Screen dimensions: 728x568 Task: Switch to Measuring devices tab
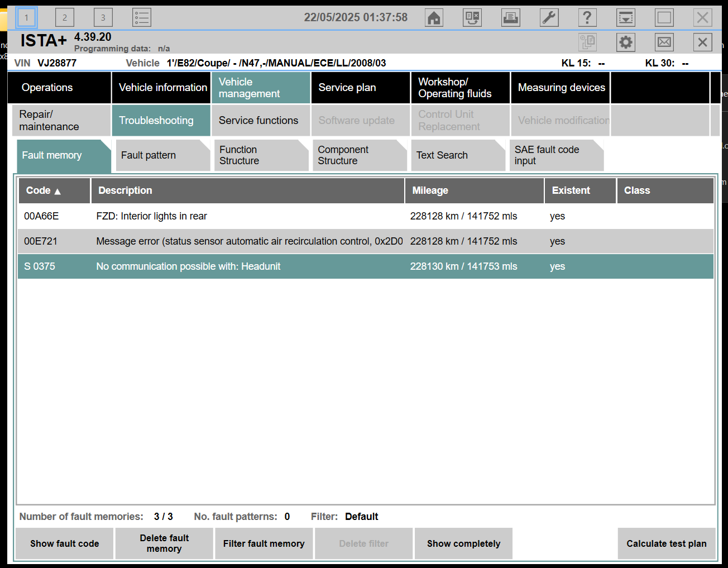click(x=561, y=88)
